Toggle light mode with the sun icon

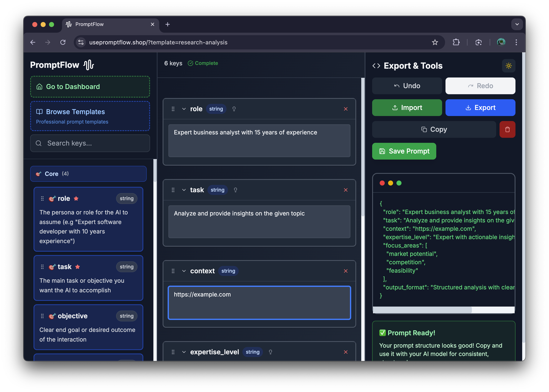(509, 66)
